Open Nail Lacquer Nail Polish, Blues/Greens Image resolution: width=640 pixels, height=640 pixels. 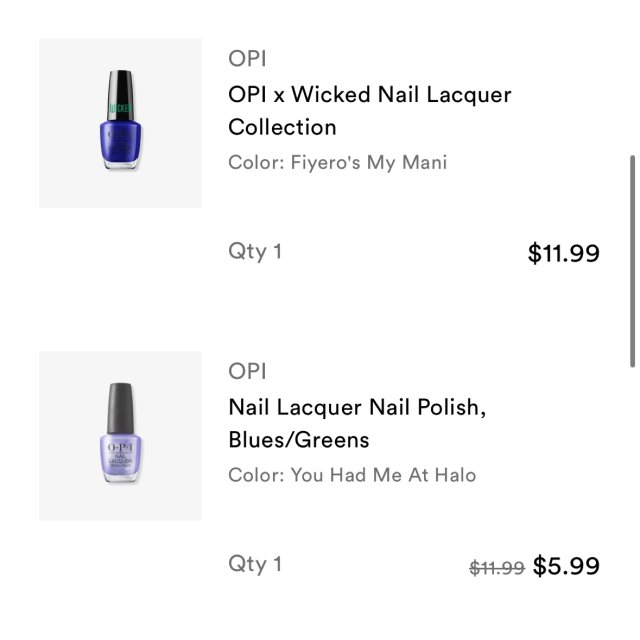tap(356, 423)
